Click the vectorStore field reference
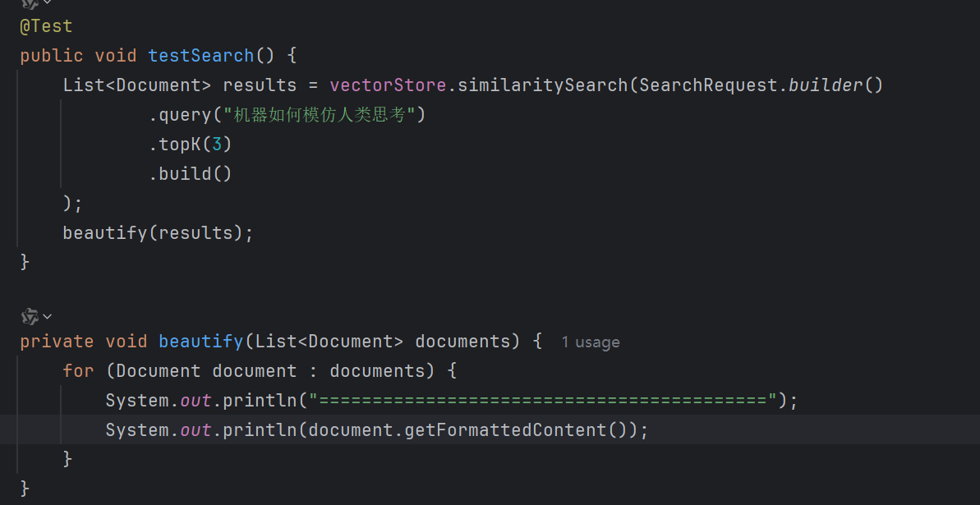980x505 pixels. (x=388, y=85)
